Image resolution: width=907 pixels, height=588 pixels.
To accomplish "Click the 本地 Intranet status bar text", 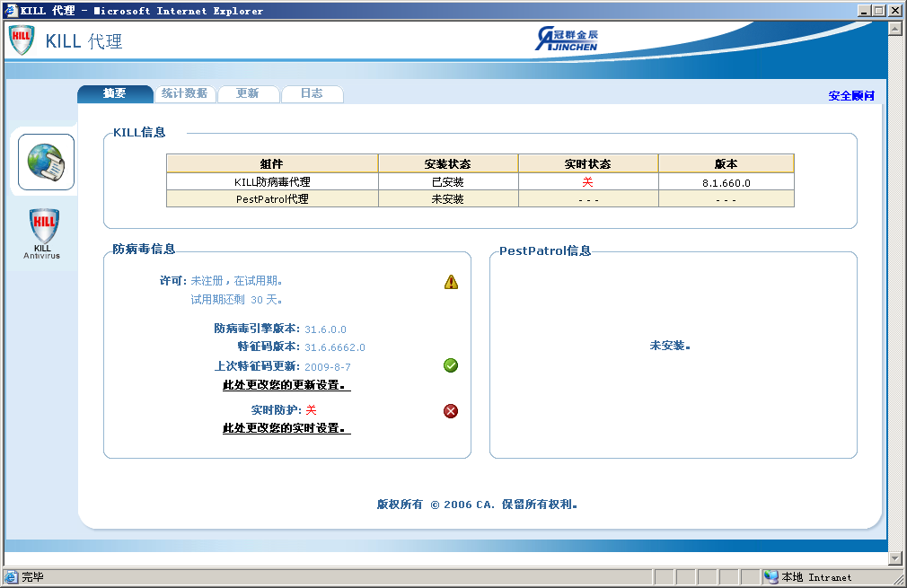I will (x=816, y=577).
